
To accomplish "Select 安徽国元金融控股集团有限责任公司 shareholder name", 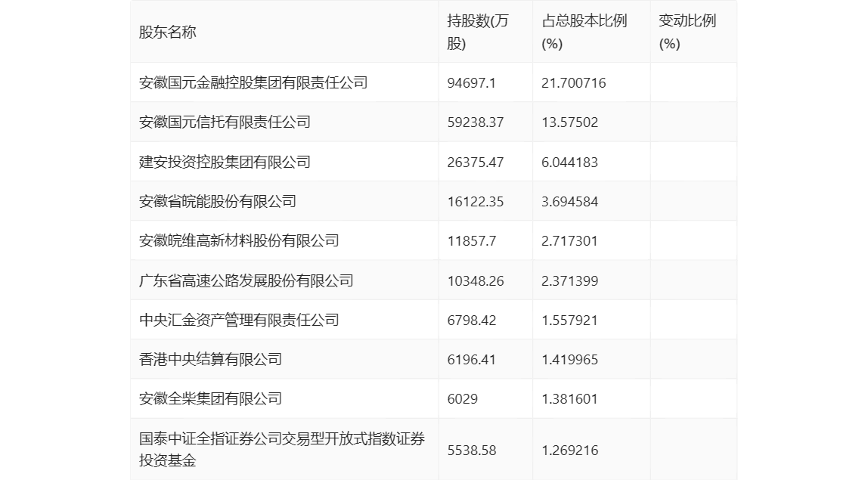I will coord(253,83).
